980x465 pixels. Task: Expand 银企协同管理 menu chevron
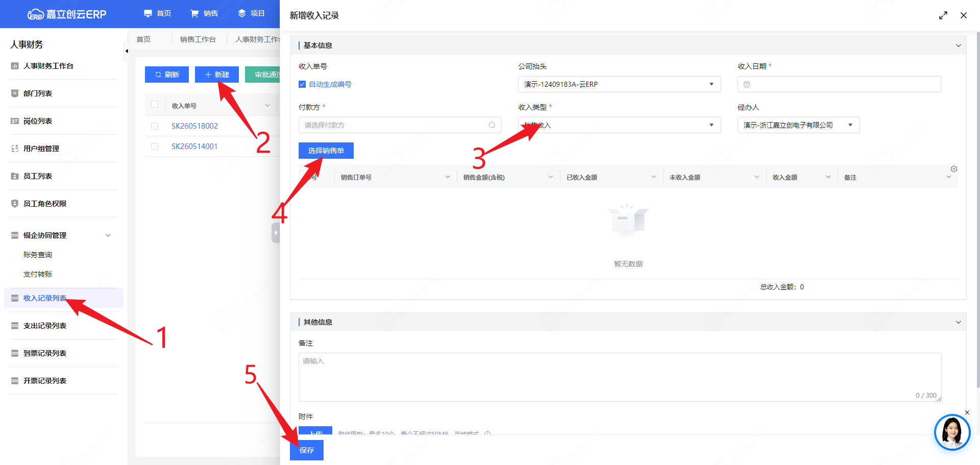(108, 235)
